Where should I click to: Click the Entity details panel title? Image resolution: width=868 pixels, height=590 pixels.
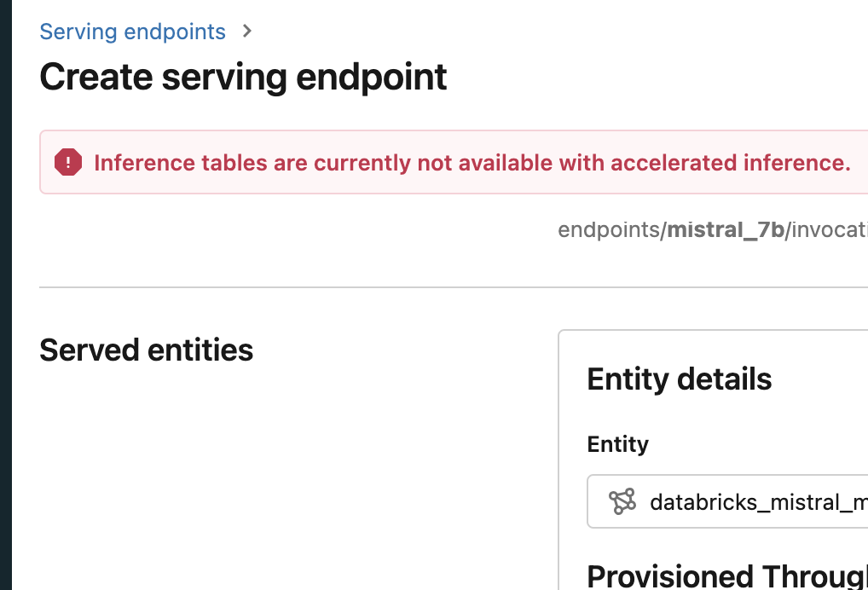(x=680, y=379)
